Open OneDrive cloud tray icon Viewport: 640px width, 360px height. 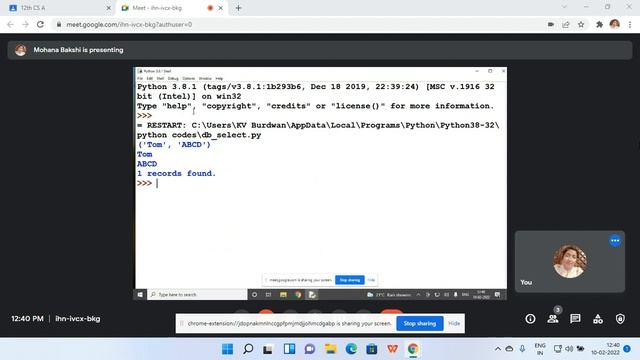pos(509,349)
